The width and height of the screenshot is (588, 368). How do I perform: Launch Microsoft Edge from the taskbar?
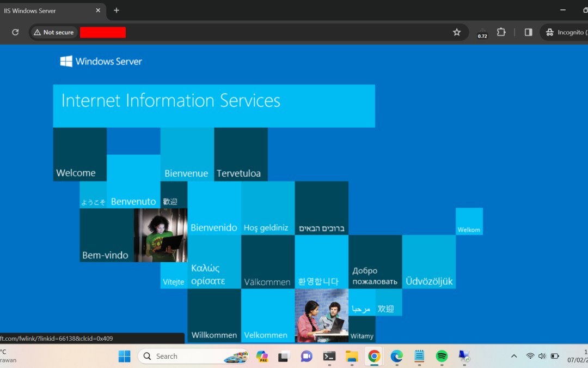coord(396,357)
